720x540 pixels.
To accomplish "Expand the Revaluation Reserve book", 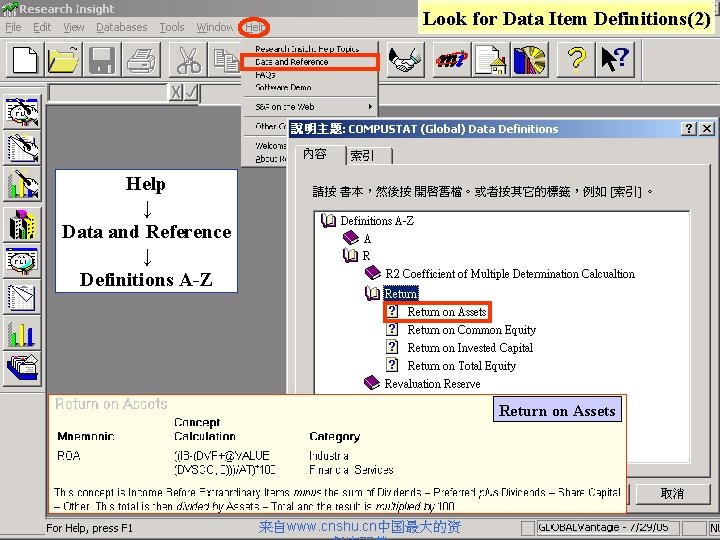I will (372, 383).
